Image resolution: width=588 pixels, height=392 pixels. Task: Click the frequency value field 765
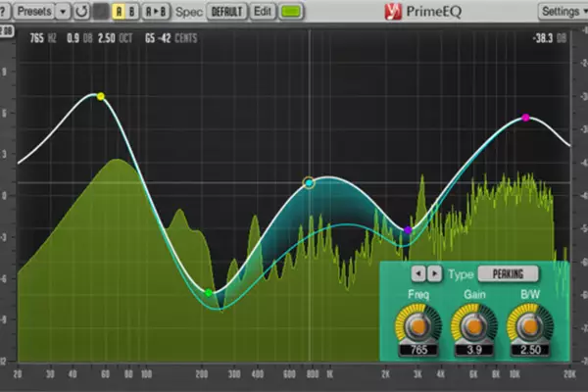[x=418, y=350]
